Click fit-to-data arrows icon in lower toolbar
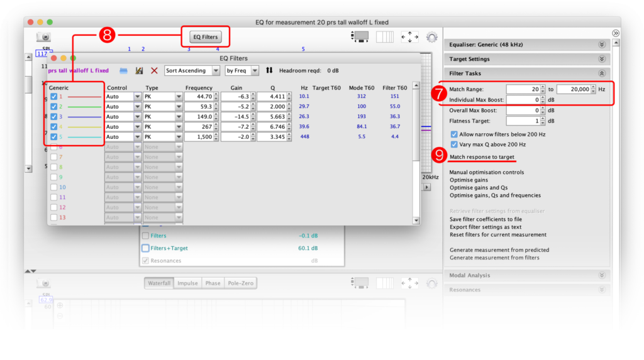The height and width of the screenshot is (360, 644). click(409, 283)
